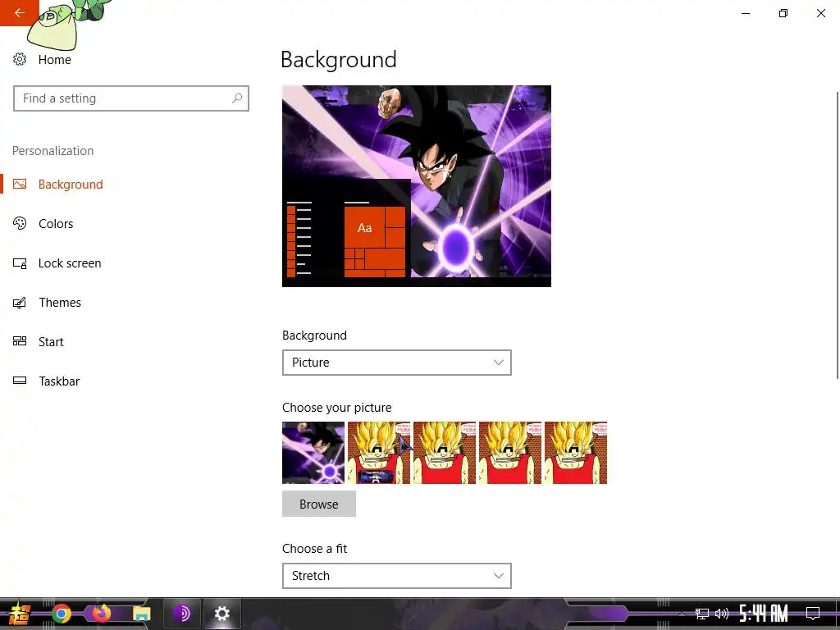Image resolution: width=840 pixels, height=630 pixels.
Task: Open the purple Tor Browser taskbar icon
Action: click(182, 614)
